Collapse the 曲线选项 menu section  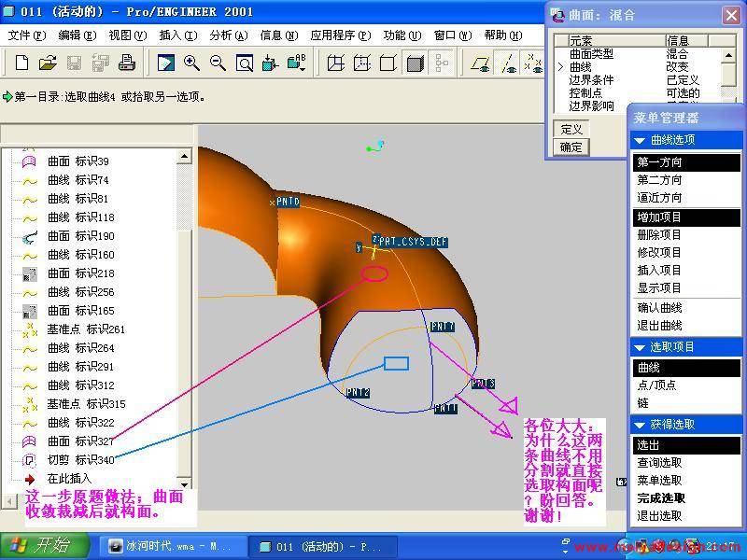click(640, 140)
